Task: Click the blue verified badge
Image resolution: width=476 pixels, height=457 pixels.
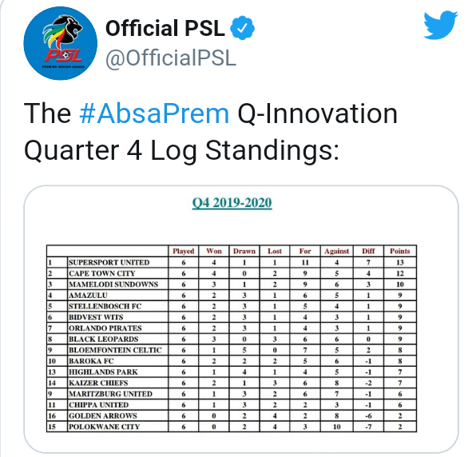Action: pyautogui.click(x=242, y=29)
